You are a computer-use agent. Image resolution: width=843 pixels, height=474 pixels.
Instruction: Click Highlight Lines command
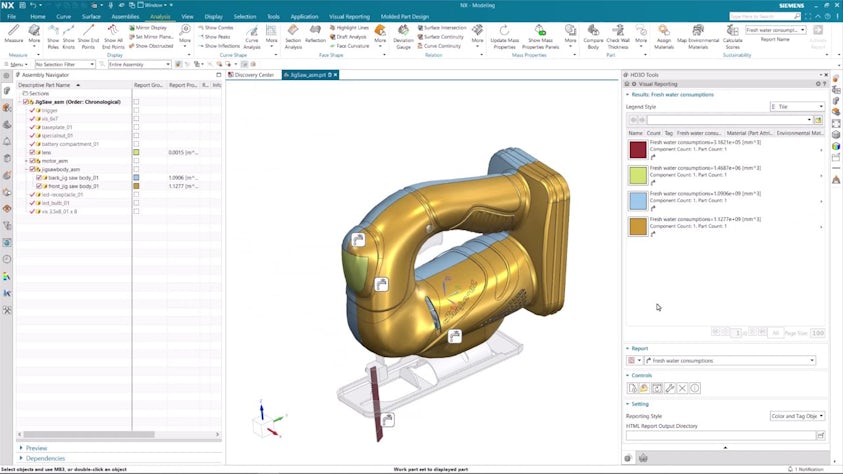[349, 27]
